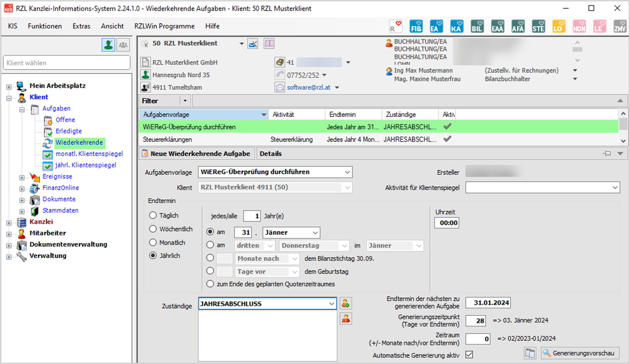Expand the Jänner month dropdown
The width and height of the screenshot is (630, 364).
click(x=315, y=233)
